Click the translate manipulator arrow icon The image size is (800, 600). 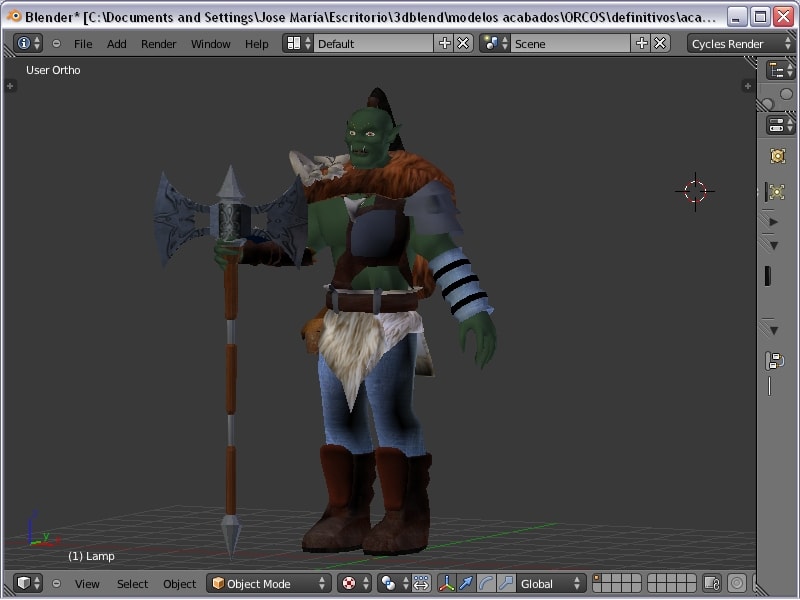[x=465, y=583]
